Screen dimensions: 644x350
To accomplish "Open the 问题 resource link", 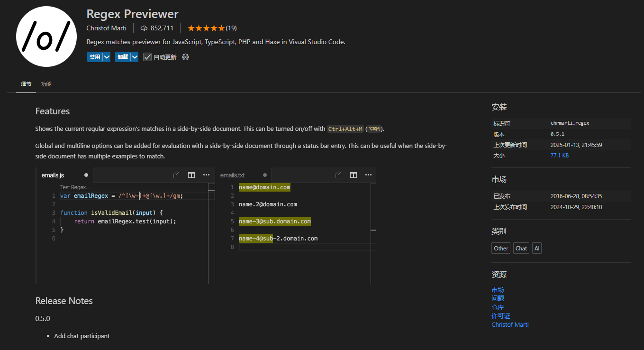I will click(x=498, y=298).
